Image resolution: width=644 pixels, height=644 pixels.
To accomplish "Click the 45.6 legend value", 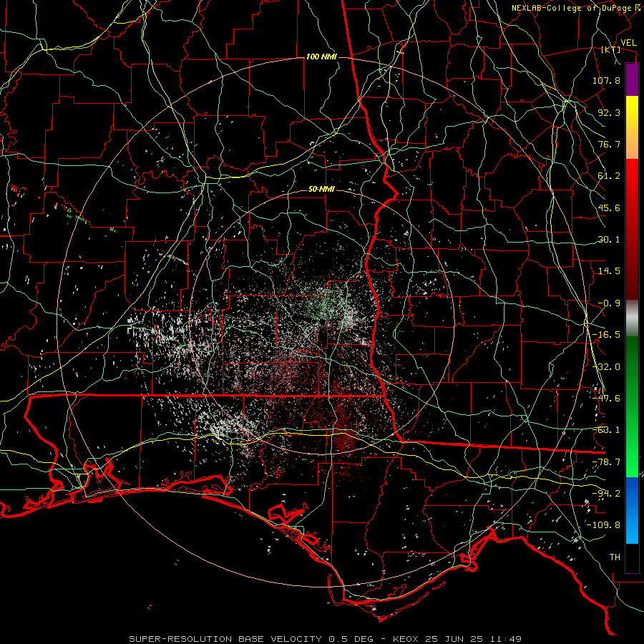I will click(609, 208).
